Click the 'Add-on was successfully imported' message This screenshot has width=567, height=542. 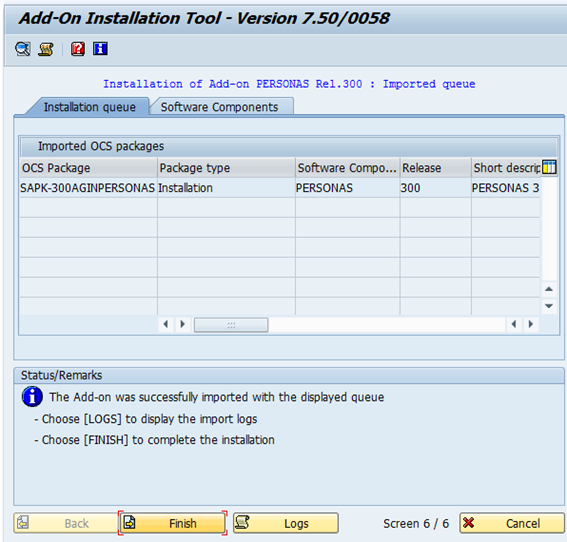217,397
